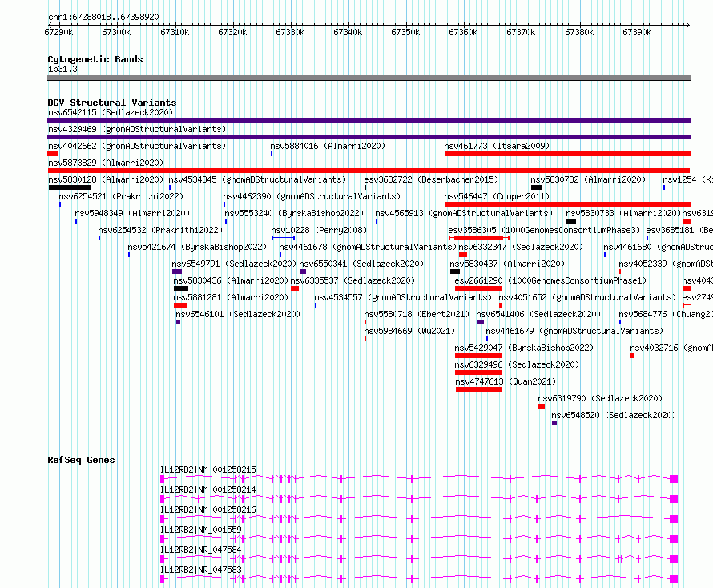Click the blue span glyph of nsv10228
The height and width of the screenshot is (588, 713).
pos(284,238)
